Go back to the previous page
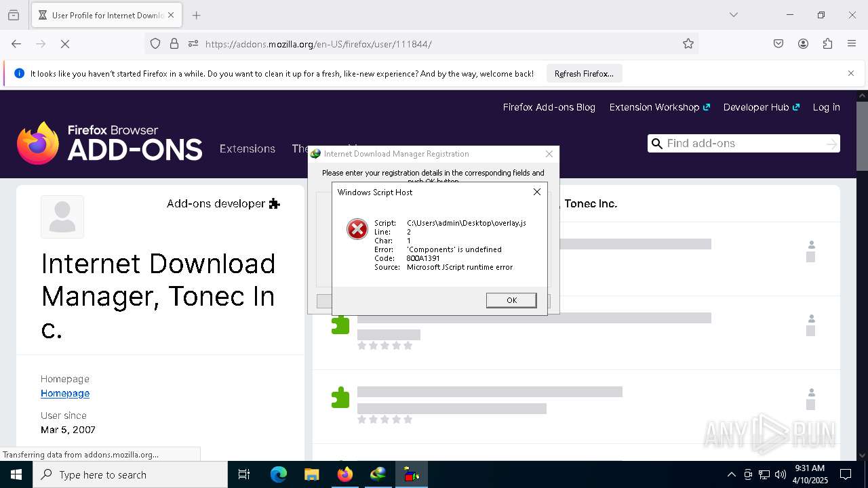The image size is (868, 488). click(x=16, y=44)
